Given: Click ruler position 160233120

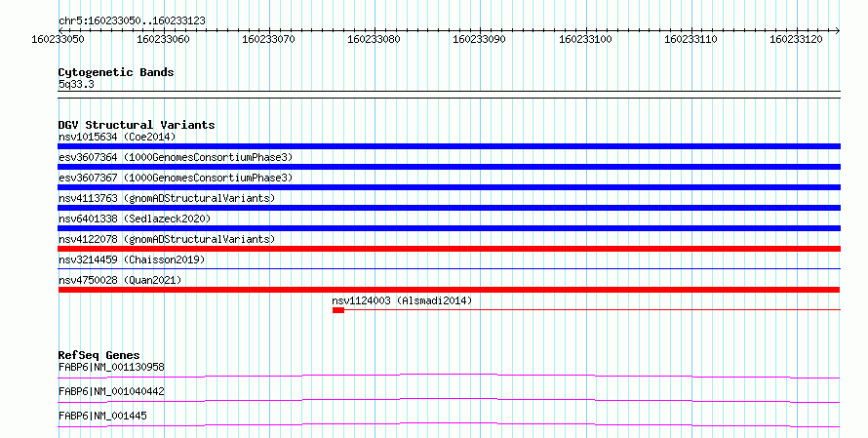Looking at the screenshot, I should coord(796,39).
